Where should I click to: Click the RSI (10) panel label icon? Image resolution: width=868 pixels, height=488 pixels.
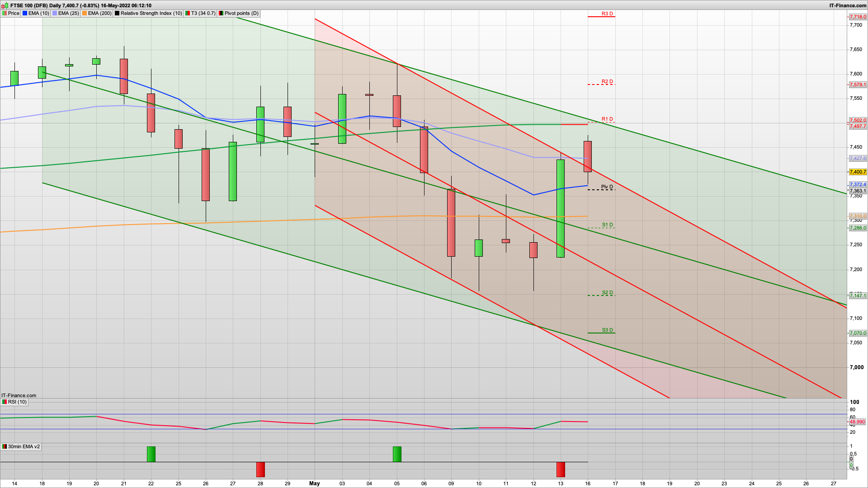coord(5,402)
